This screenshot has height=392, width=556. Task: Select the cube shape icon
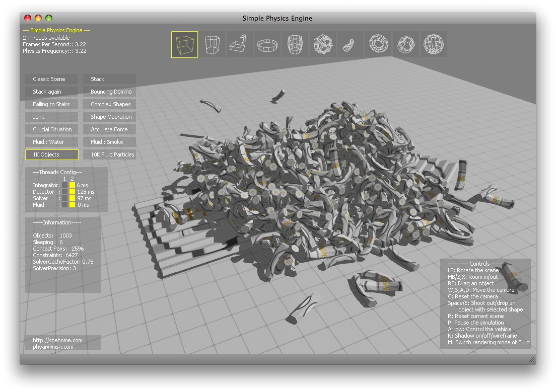click(x=183, y=44)
